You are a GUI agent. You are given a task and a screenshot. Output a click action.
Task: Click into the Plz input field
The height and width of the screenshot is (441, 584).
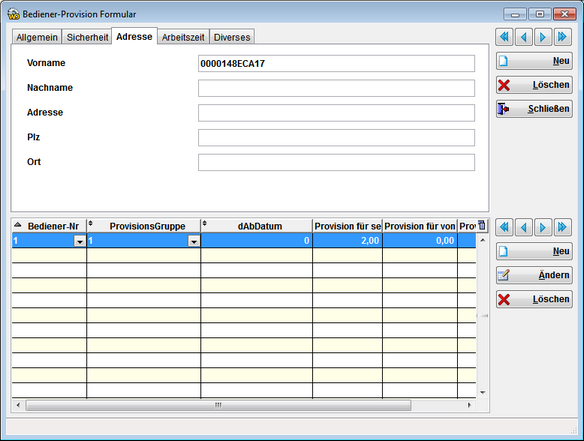pos(336,138)
